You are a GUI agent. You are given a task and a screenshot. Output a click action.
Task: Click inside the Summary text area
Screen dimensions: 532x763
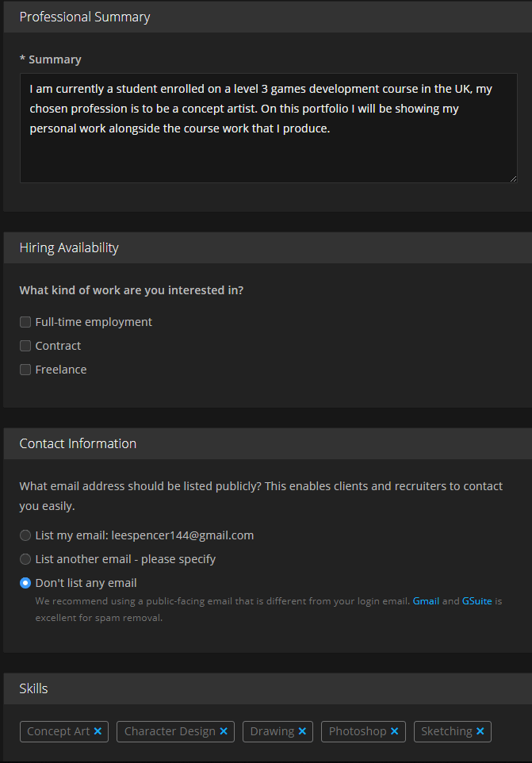268,128
